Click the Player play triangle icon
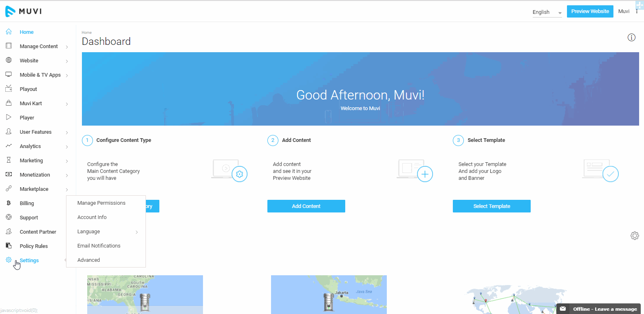This screenshot has width=644, height=314. (x=9, y=117)
